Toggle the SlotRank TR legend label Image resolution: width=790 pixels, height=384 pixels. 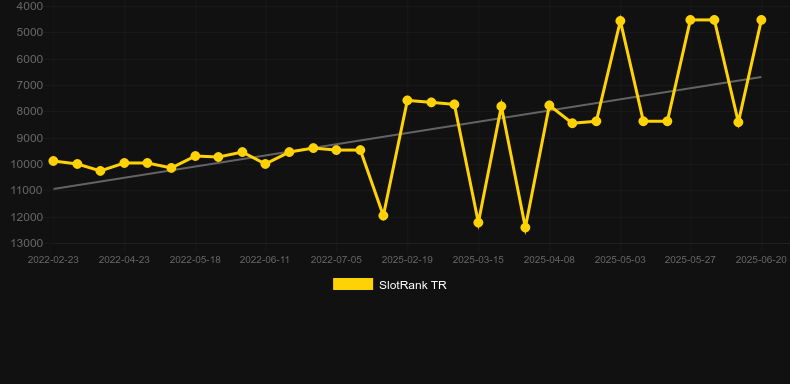pos(413,285)
